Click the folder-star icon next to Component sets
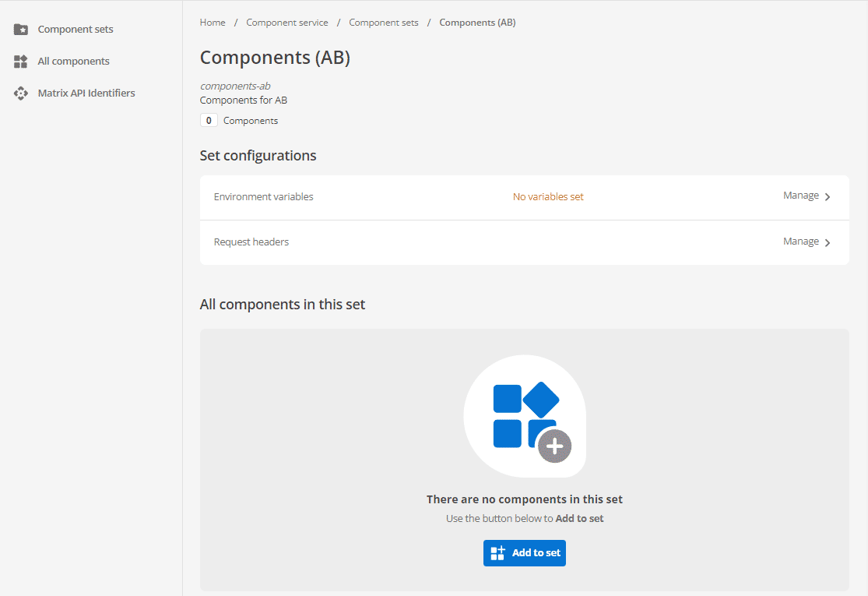 (21, 29)
